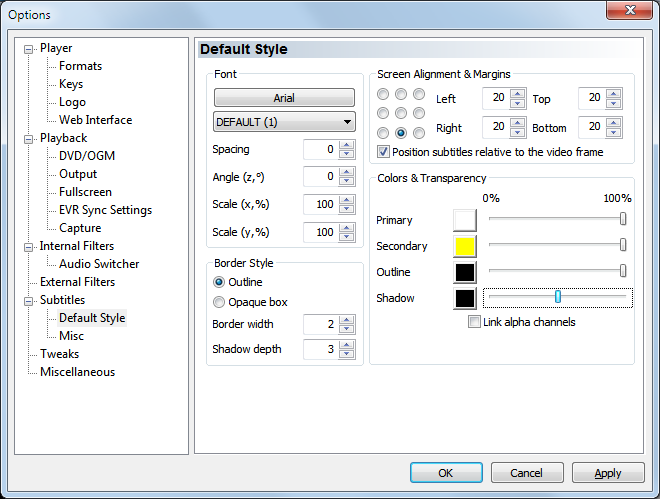Decrease Left margin with down arrow

click(517, 104)
